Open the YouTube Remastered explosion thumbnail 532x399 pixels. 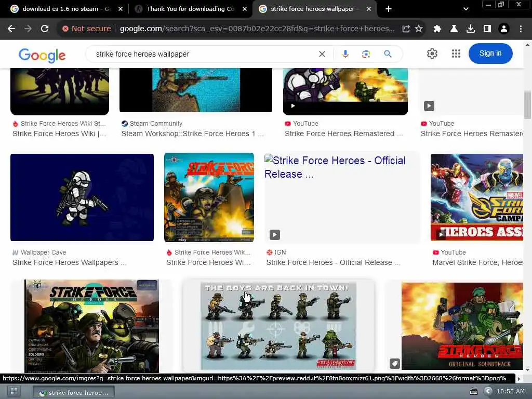[345, 91]
